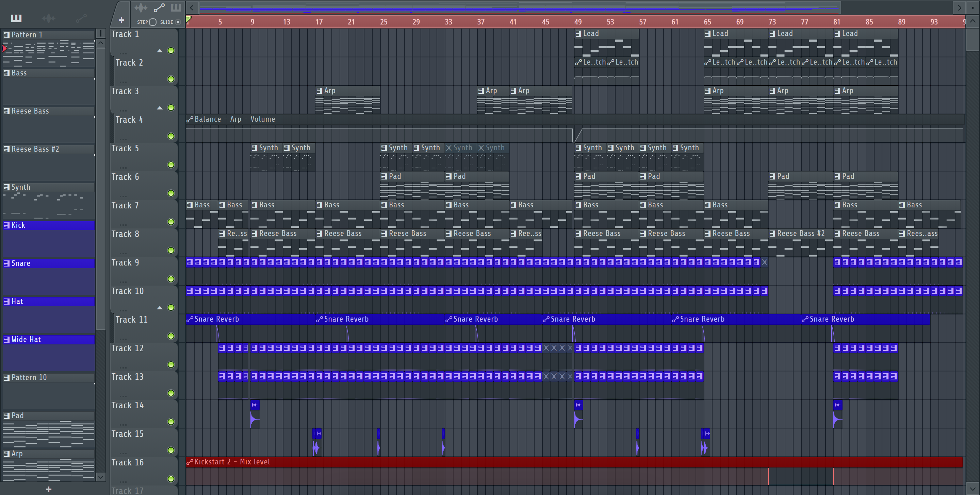Select the audio clip focus icon in playlist toolbar
Viewport: 980px width, 495px height.
141,7
